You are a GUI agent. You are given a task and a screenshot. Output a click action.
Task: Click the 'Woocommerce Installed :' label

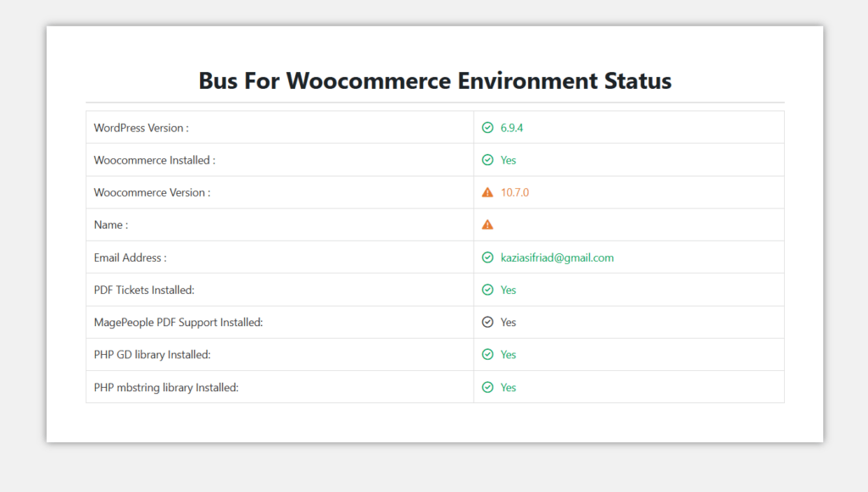(x=154, y=160)
